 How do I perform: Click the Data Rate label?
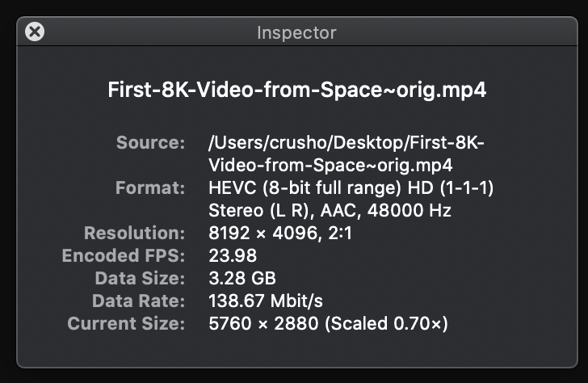point(137,301)
